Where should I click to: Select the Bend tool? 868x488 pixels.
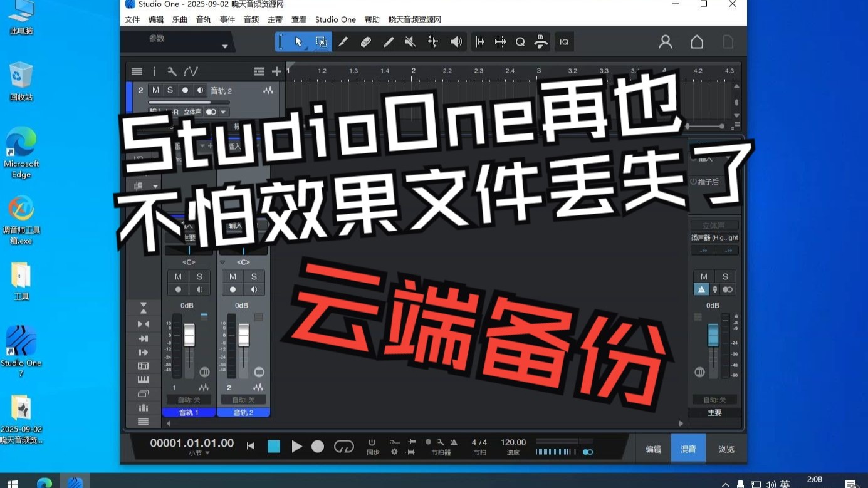click(433, 42)
